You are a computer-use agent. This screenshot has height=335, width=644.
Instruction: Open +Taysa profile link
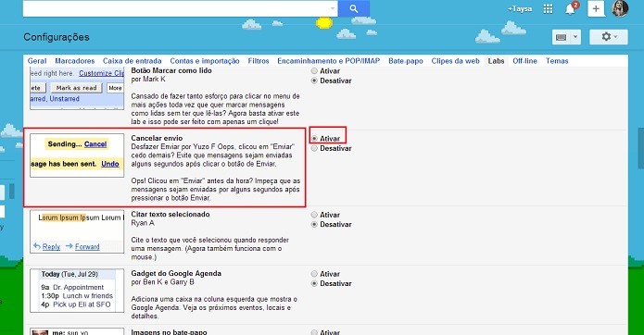pyautogui.click(x=520, y=9)
